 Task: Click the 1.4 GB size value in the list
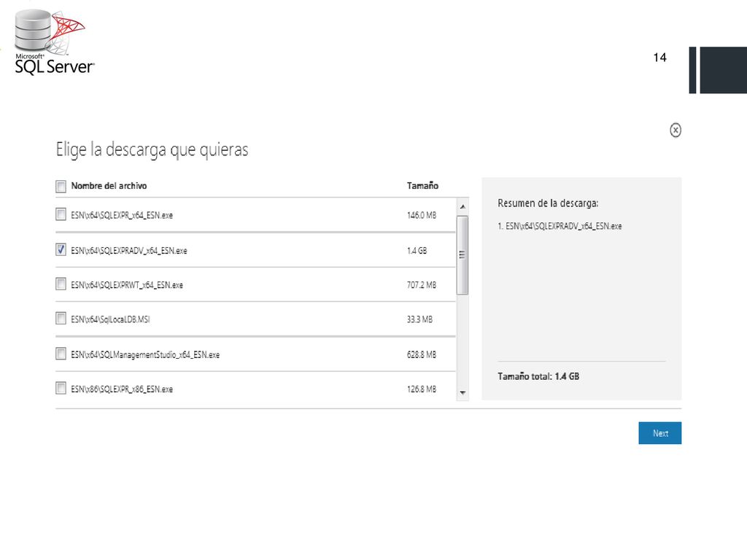(417, 251)
